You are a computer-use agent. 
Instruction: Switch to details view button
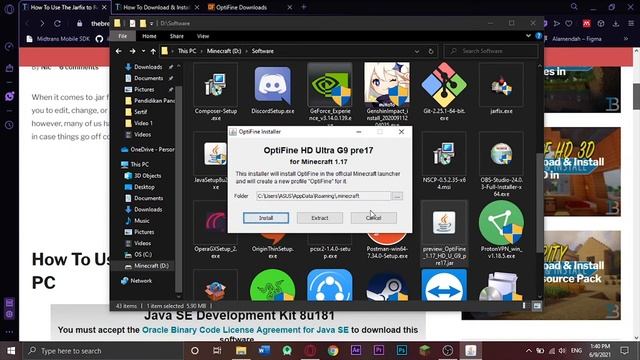point(524,306)
